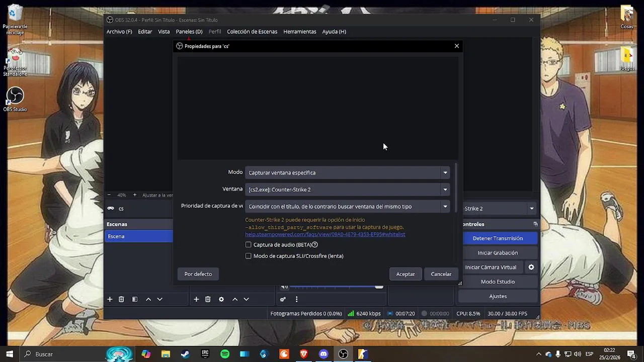Move scene down arrow in Escenas panel

coord(160,299)
